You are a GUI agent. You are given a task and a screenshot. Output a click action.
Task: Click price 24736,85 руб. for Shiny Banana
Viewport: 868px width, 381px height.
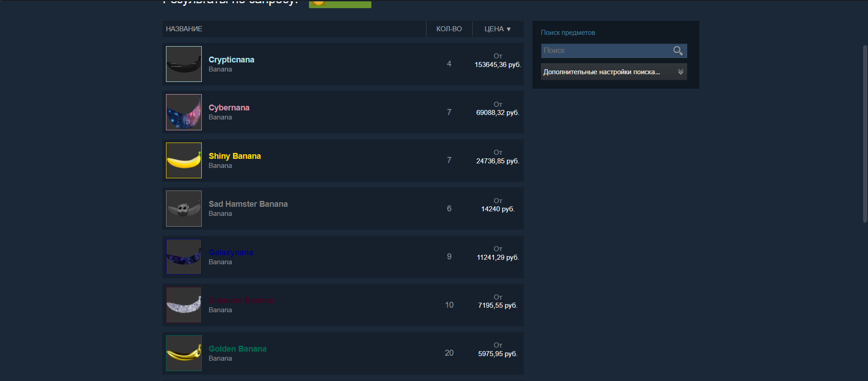pos(498,161)
